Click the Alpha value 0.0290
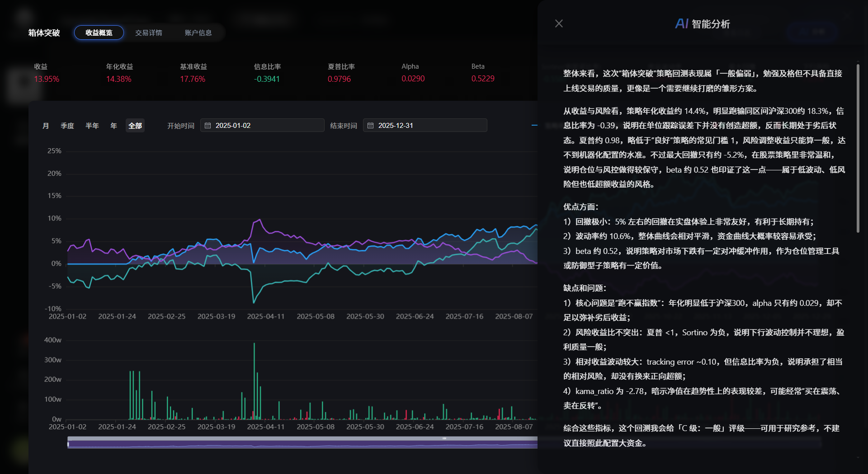 tap(413, 79)
